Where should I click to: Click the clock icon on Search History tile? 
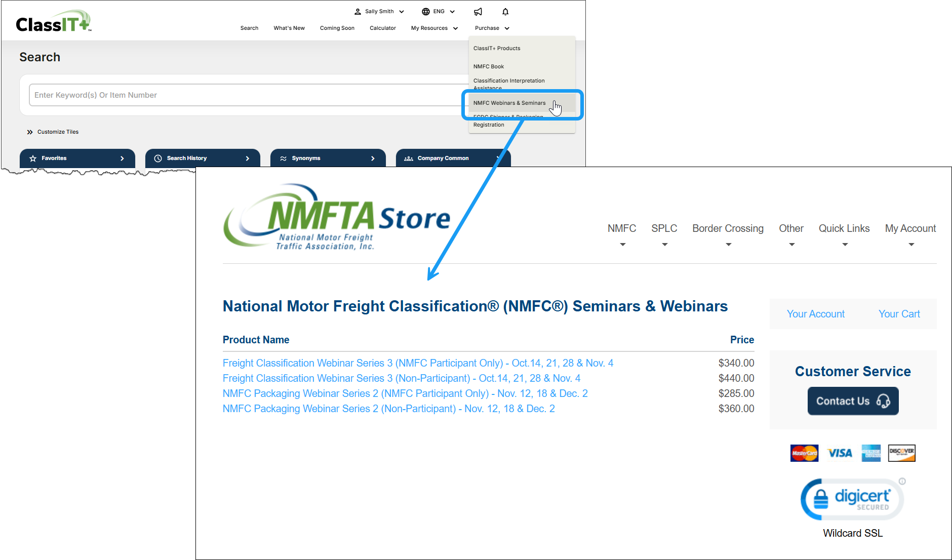(158, 157)
